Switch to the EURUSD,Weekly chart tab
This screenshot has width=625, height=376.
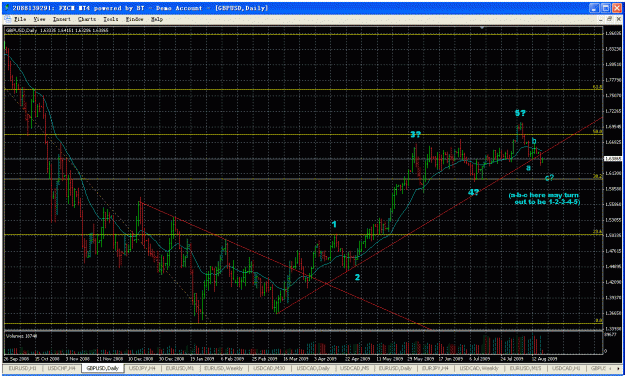223,368
